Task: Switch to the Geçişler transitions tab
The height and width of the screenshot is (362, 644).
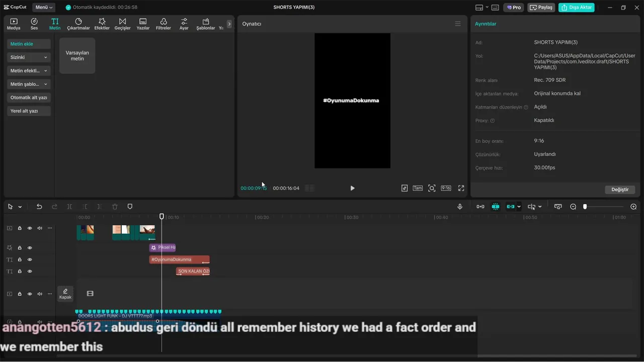Action: coord(122,24)
